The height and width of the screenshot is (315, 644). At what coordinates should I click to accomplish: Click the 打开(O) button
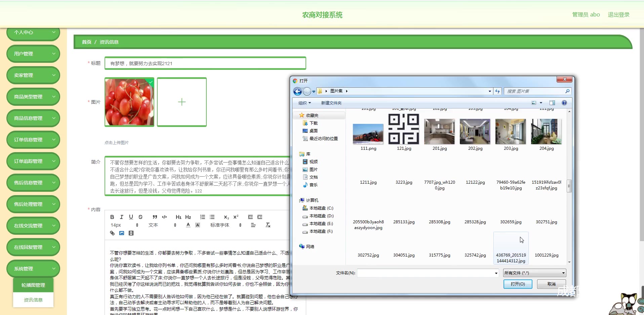tap(518, 284)
